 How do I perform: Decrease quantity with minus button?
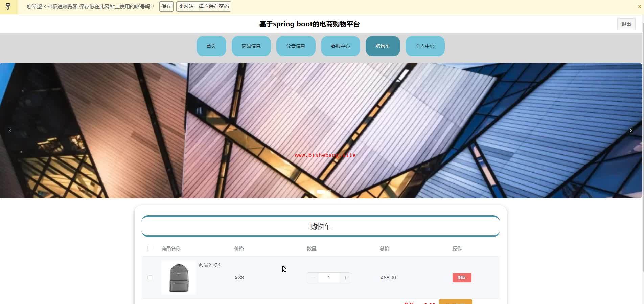[x=313, y=278]
